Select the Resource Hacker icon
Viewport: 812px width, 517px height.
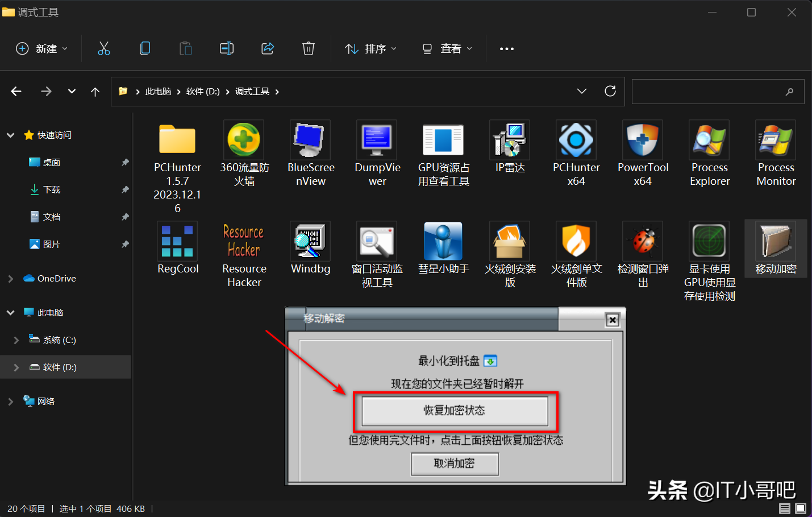pyautogui.click(x=243, y=241)
